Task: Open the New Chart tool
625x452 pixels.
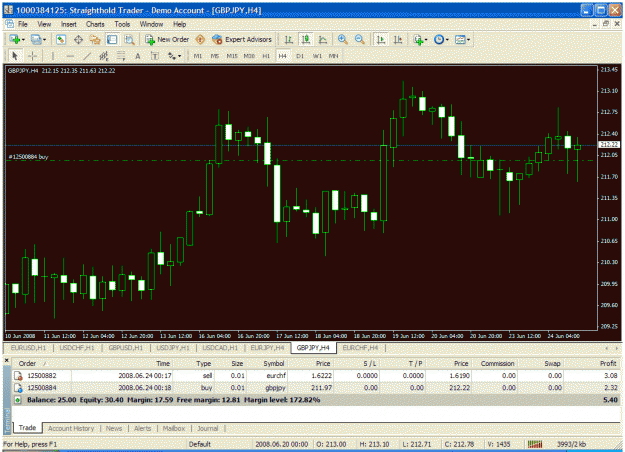Action: coord(14,39)
